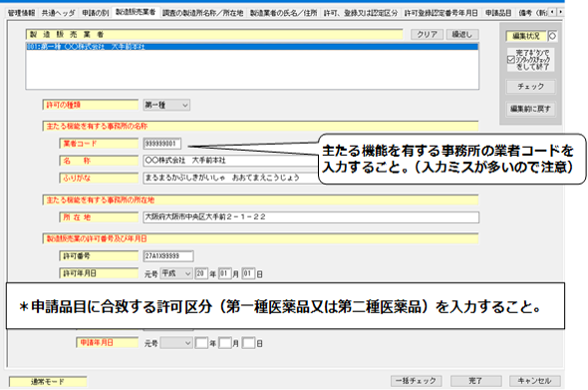Open the 申請の別 tab
The width and height of the screenshot is (588, 390).
tap(96, 13)
